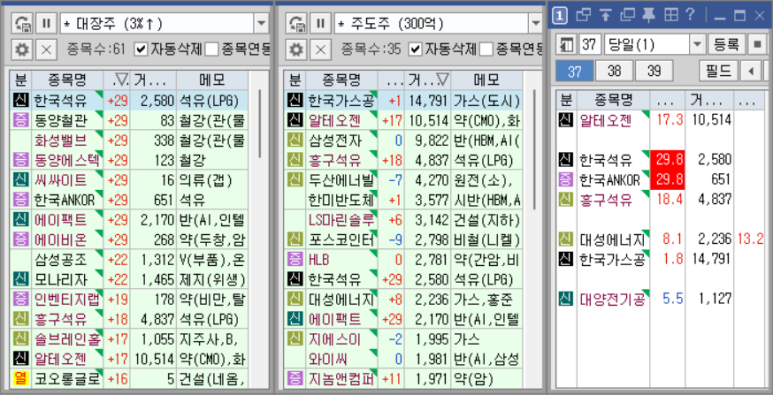Open the 대장주 (3%↑) condition dropdown arrow
Viewport: 773px width, 395px height.
(x=261, y=23)
